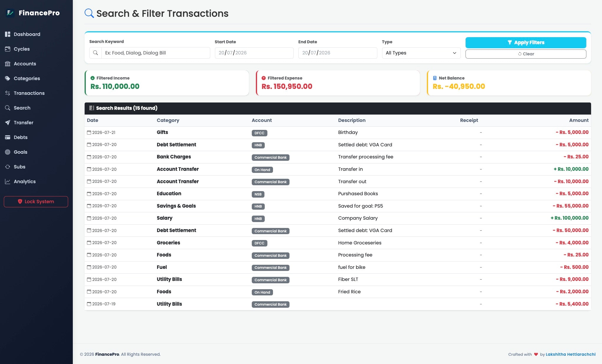Screen dimensions: 602x364
Task: Click the large page title search icon
Action: [89, 13]
